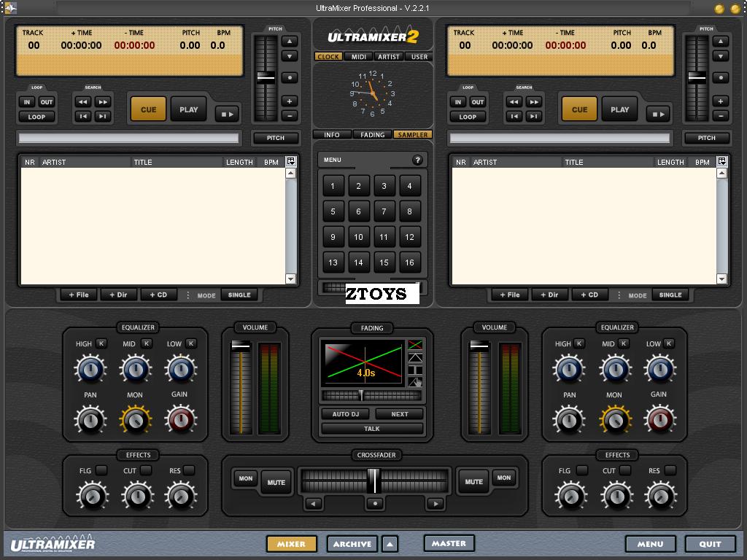Skip to next track on left deck
The image size is (747, 560).
[103, 116]
